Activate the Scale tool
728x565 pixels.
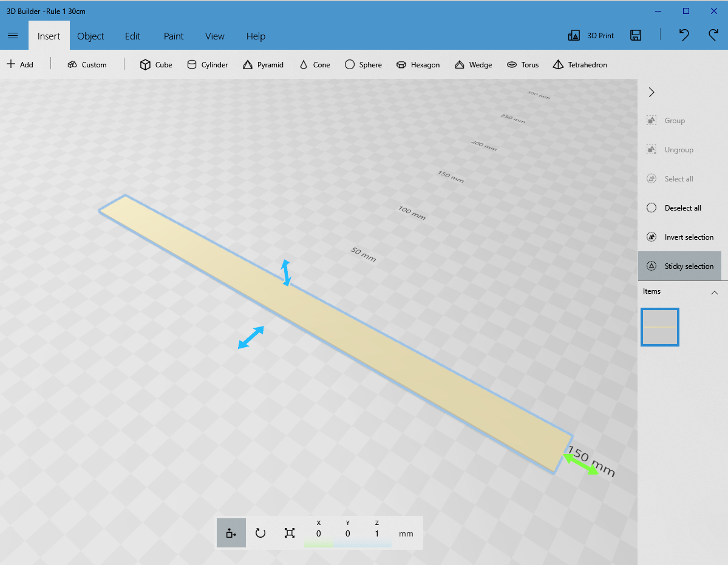tap(289, 533)
